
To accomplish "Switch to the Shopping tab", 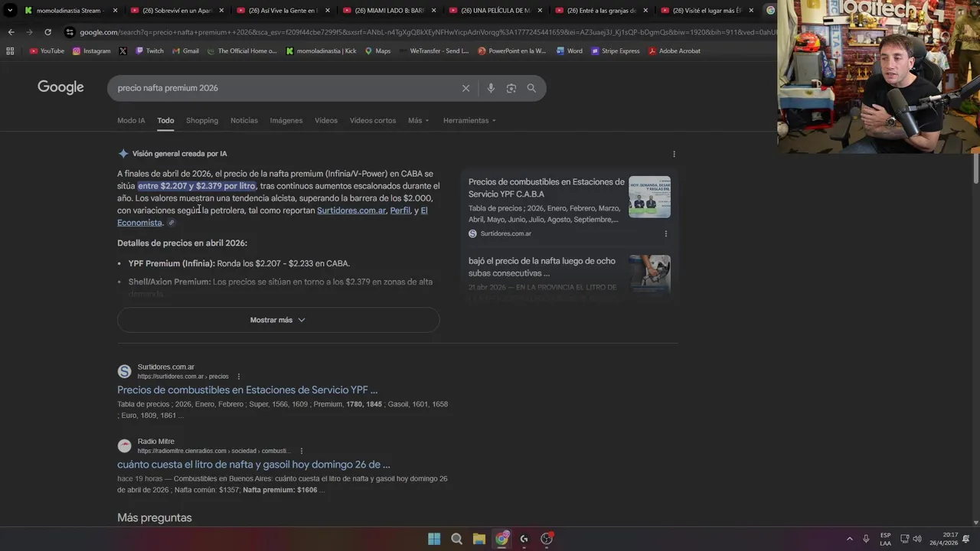I will (x=202, y=120).
